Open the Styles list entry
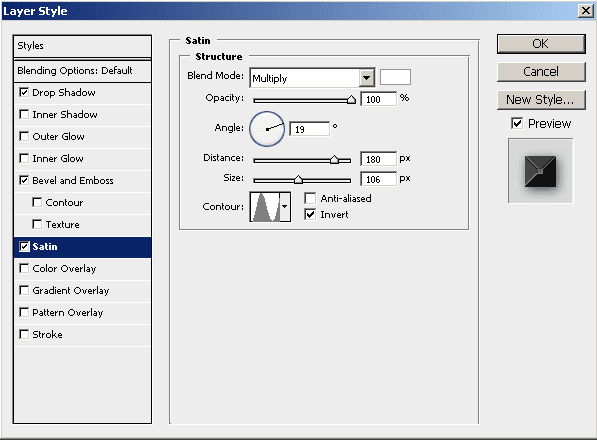Viewport: 597px width, 440px height. [82, 46]
